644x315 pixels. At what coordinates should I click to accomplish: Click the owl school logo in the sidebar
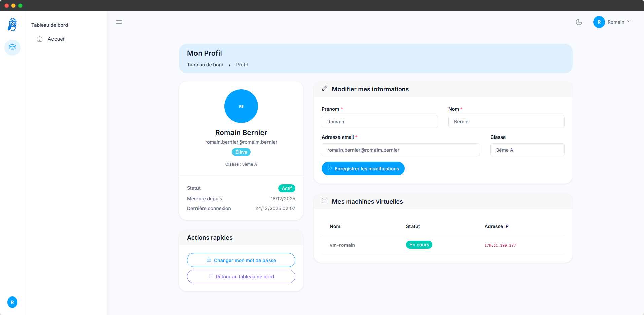(x=12, y=24)
